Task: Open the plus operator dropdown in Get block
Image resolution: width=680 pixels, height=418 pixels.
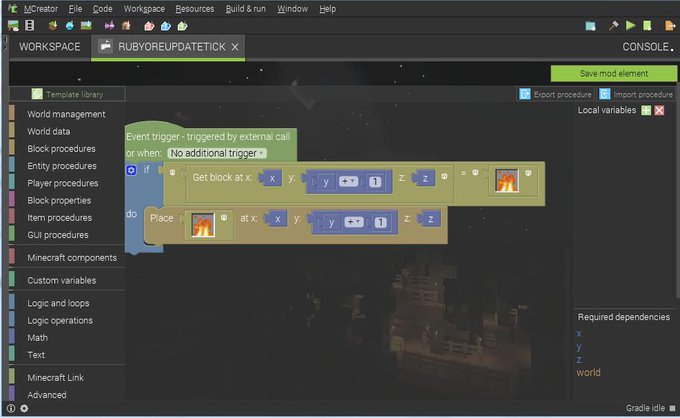Action: (x=348, y=181)
